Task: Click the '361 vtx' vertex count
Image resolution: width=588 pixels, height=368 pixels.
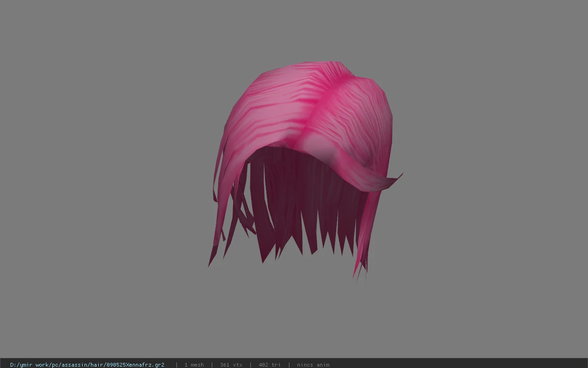Action: click(x=231, y=365)
